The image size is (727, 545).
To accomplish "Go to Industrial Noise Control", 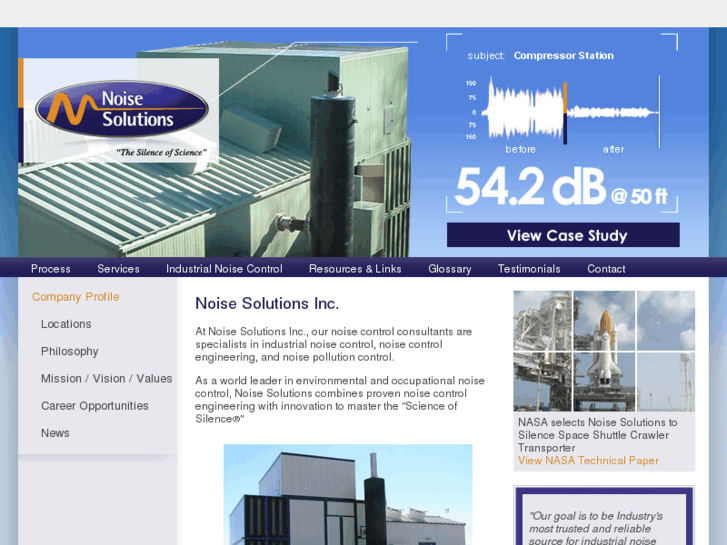I will (x=224, y=269).
